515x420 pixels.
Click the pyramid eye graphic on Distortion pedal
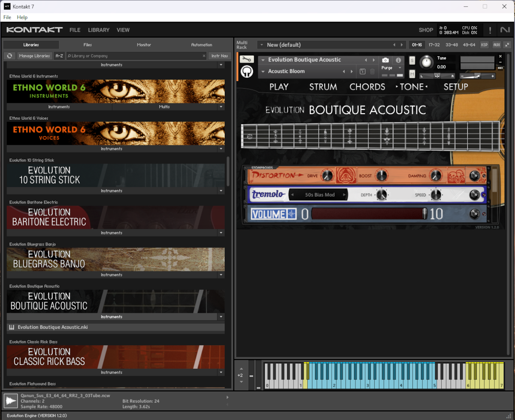click(x=345, y=176)
